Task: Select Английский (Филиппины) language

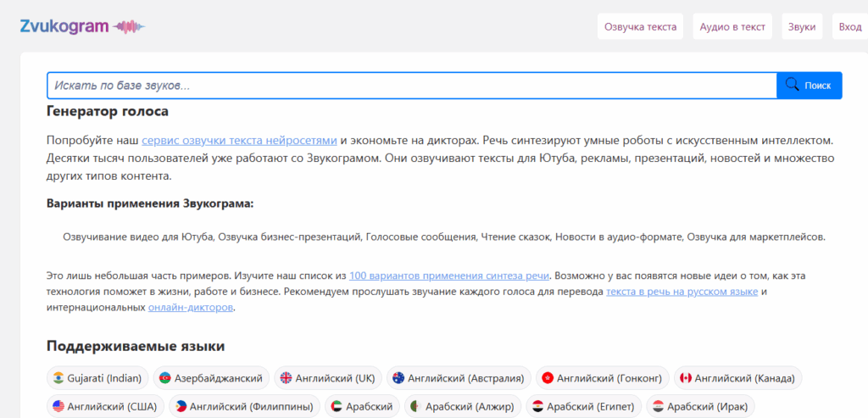Action: tap(244, 406)
